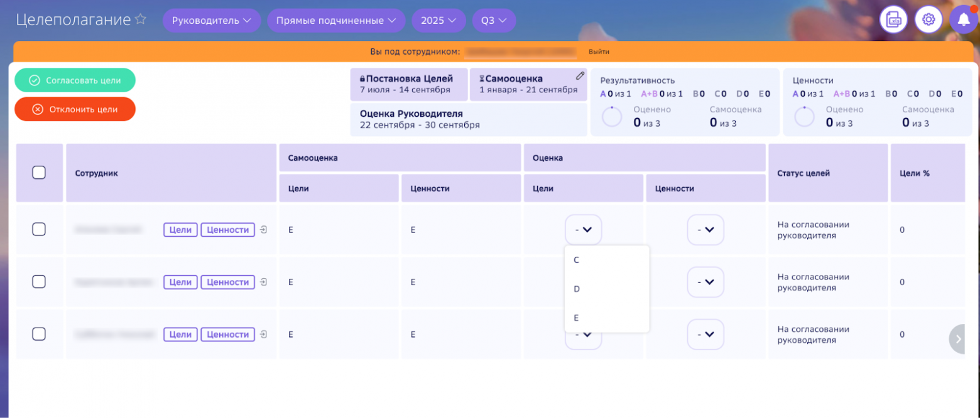
Task: Export table with the XLS icon
Action: click(x=893, y=20)
